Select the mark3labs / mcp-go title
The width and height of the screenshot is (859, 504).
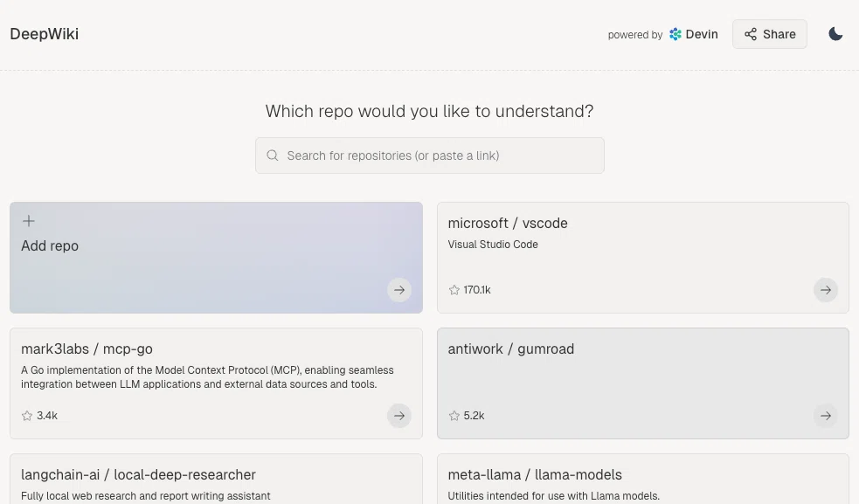coord(87,349)
